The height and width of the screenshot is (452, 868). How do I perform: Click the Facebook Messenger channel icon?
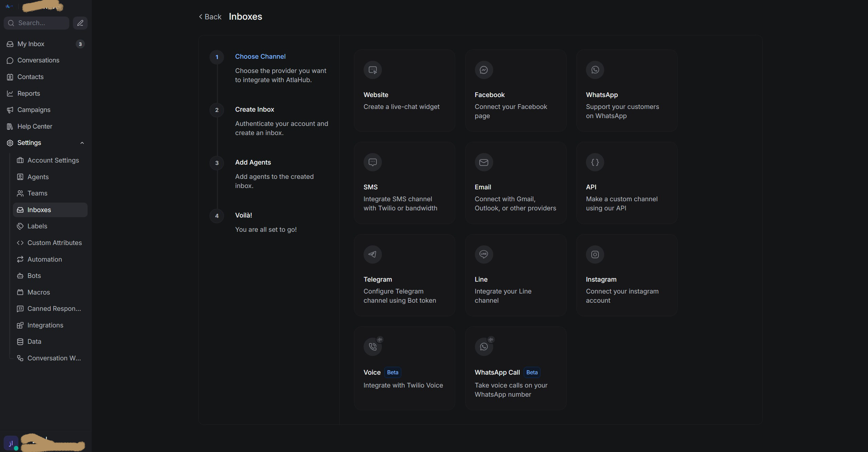click(484, 70)
